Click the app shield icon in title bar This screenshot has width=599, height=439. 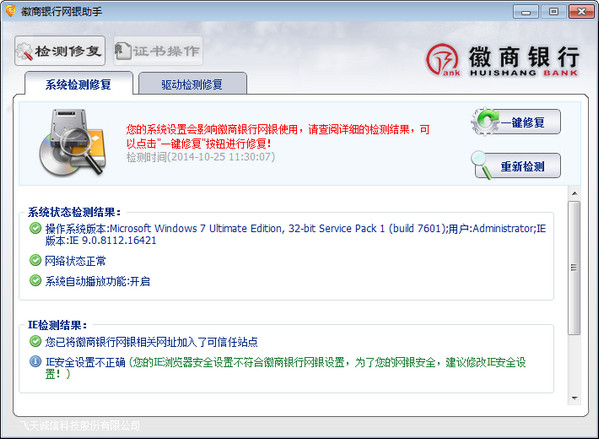point(11,11)
